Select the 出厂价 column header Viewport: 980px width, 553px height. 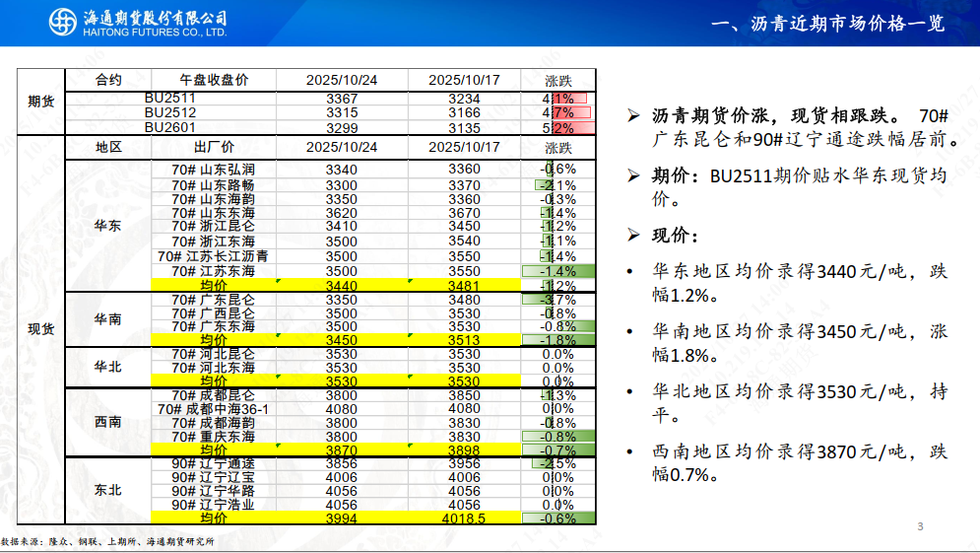coord(214,147)
